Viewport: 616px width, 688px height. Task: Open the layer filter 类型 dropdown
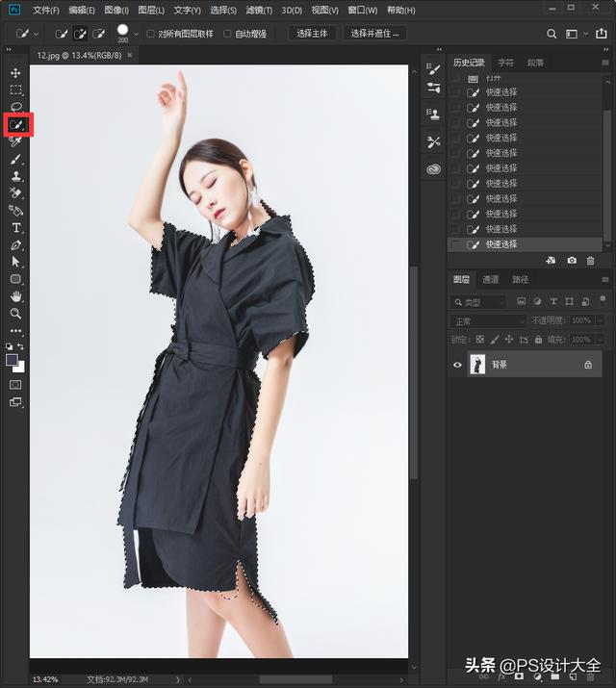(x=478, y=302)
